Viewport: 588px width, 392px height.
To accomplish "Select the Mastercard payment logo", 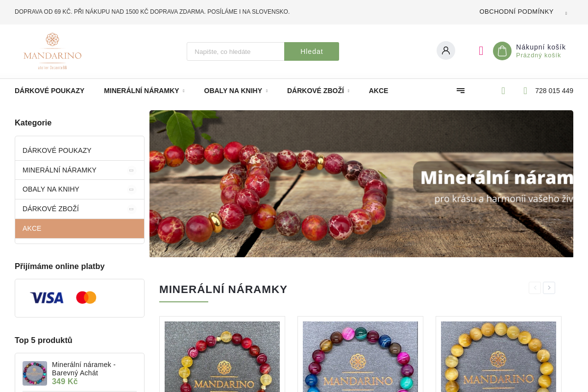I will (x=86, y=297).
